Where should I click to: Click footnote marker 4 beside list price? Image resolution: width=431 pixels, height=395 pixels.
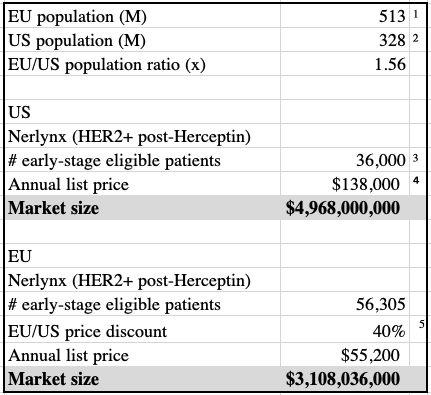pos(415,180)
